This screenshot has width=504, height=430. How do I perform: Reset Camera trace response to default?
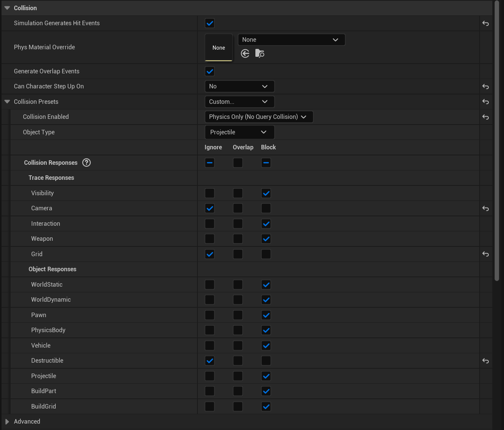[486, 208]
